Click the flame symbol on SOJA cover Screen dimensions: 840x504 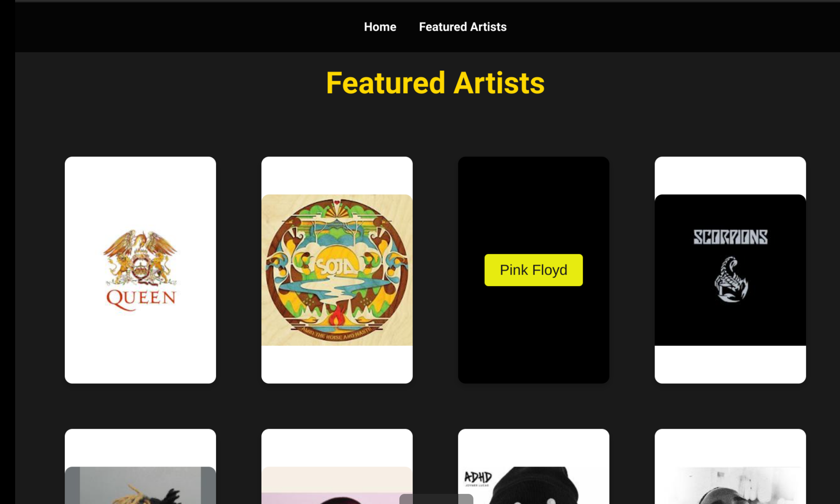pos(336,316)
